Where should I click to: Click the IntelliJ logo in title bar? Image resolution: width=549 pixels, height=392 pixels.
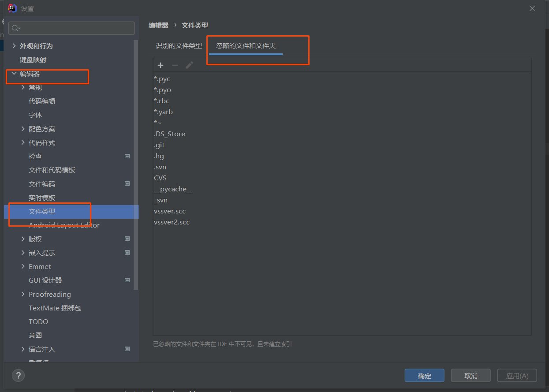[12, 8]
